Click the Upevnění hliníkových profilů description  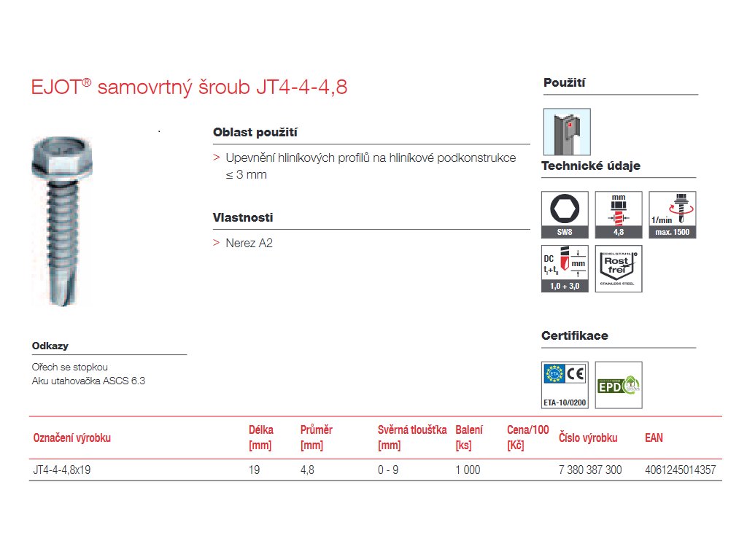point(371,166)
